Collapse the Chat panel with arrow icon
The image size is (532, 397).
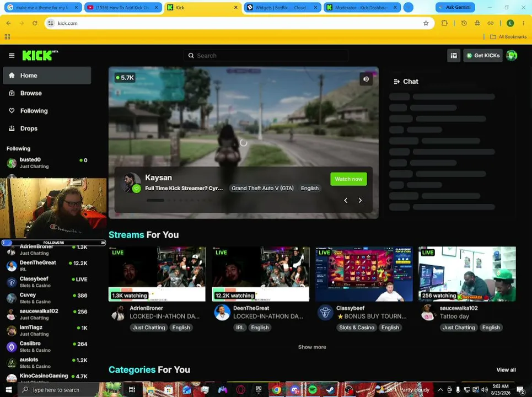tap(396, 82)
